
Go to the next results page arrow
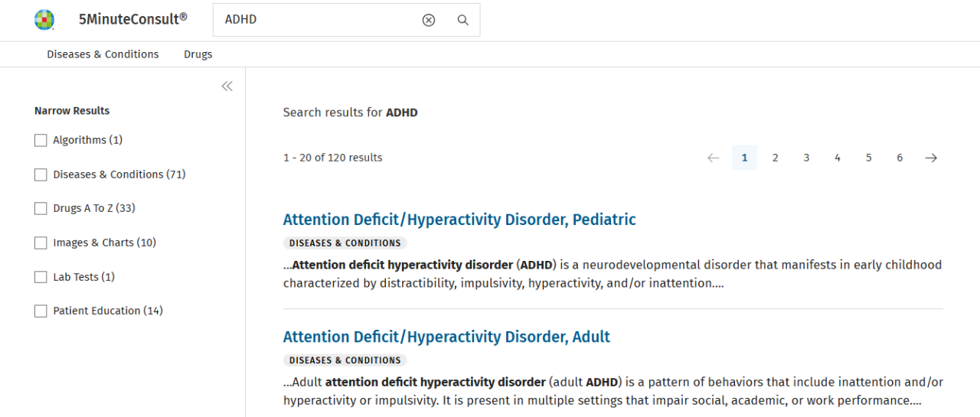(931, 158)
